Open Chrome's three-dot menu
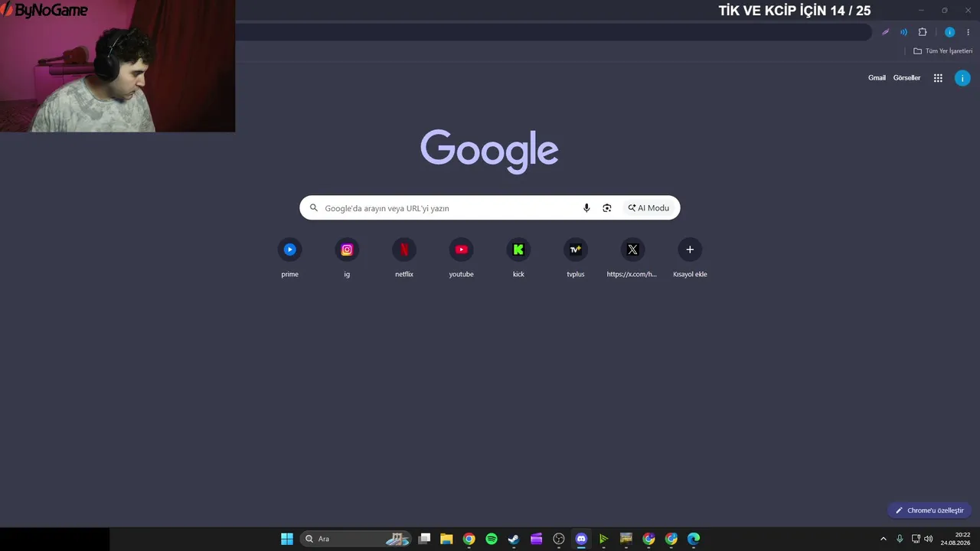The image size is (980, 551). click(x=968, y=32)
